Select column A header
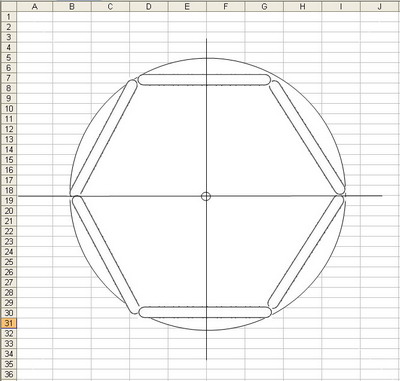 coord(34,6)
